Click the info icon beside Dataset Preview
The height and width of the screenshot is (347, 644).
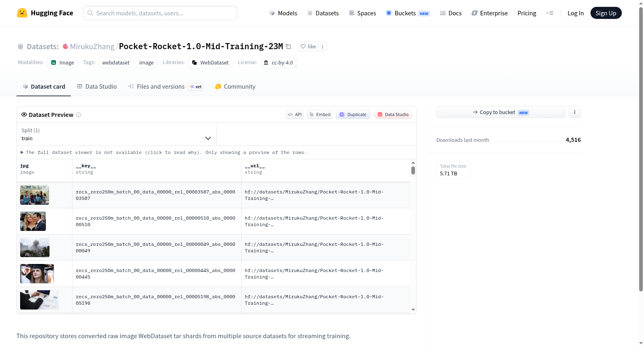point(78,115)
